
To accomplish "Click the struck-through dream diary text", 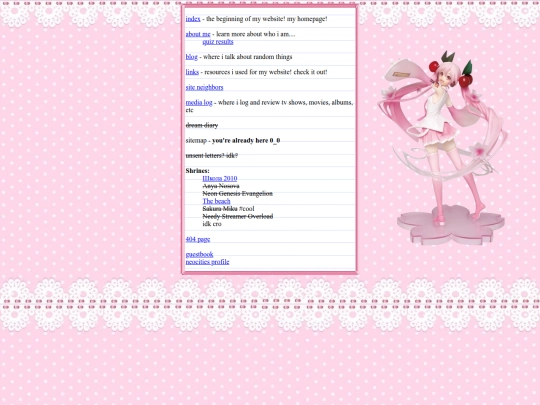I will (202, 125).
